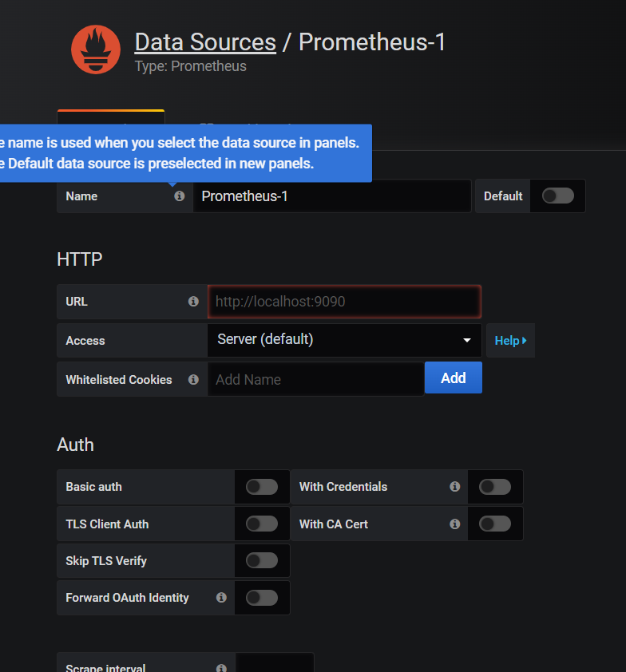Click the Scrape interval input field
This screenshot has height=672, width=626.
click(275, 662)
